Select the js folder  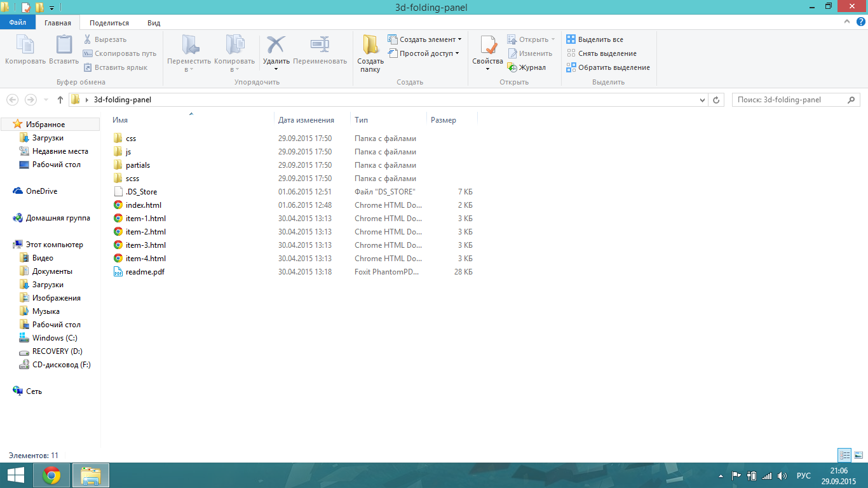tap(128, 152)
